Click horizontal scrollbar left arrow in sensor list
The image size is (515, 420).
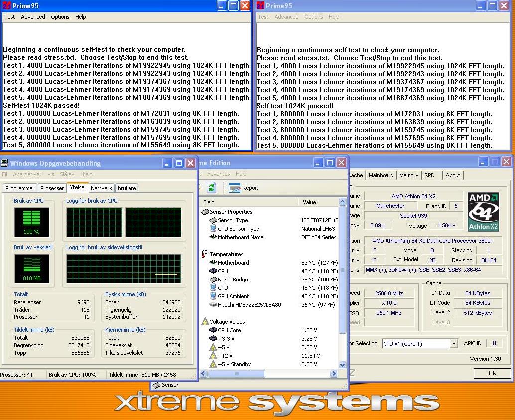[203, 373]
